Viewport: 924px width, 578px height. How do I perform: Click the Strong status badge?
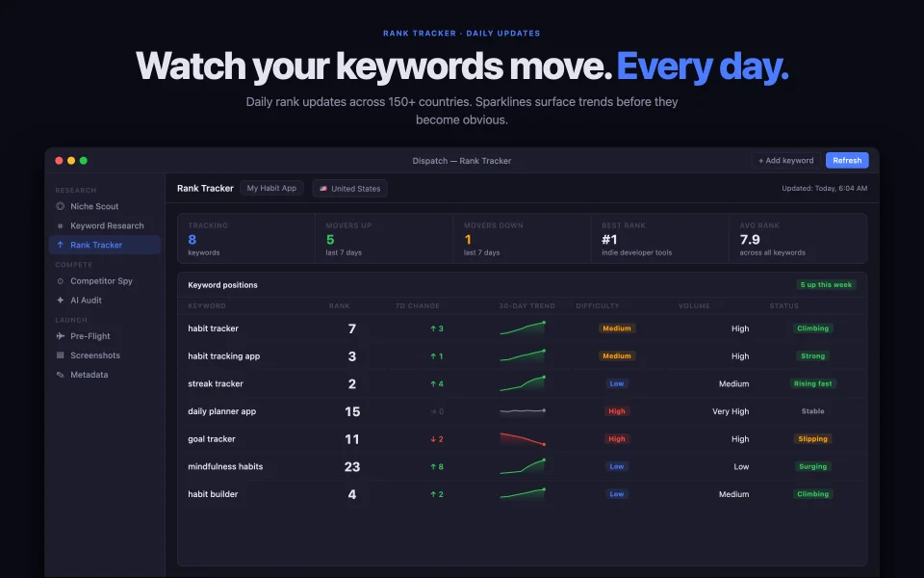[x=812, y=356]
